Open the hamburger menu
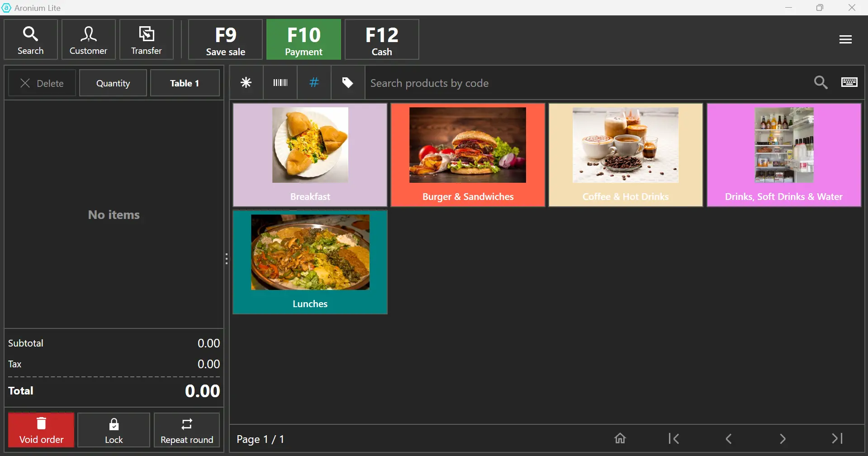Image resolution: width=868 pixels, height=456 pixels. [845, 40]
